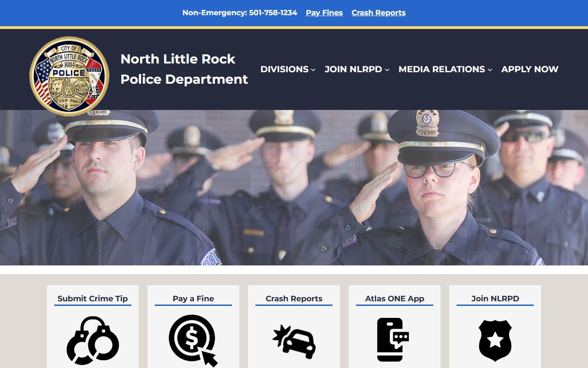Open the JOIN NLRPD navigation item
Viewport: 588px width, 368px height.
pyautogui.click(x=353, y=69)
